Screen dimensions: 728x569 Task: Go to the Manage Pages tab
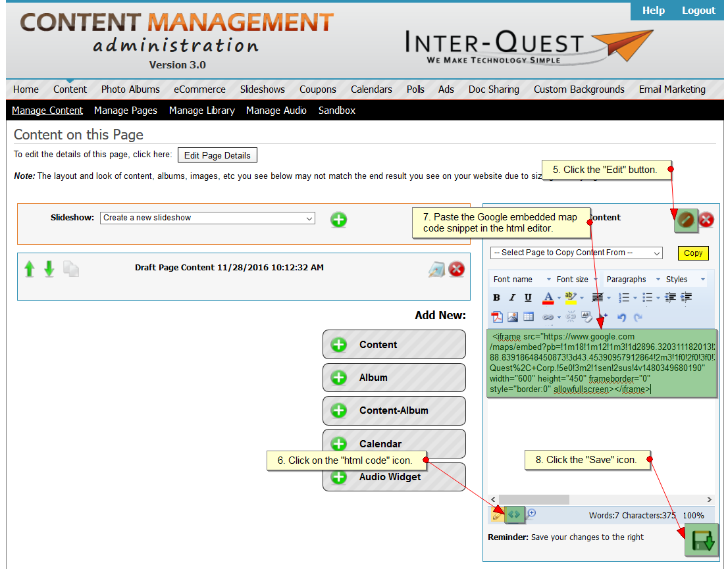(x=126, y=111)
